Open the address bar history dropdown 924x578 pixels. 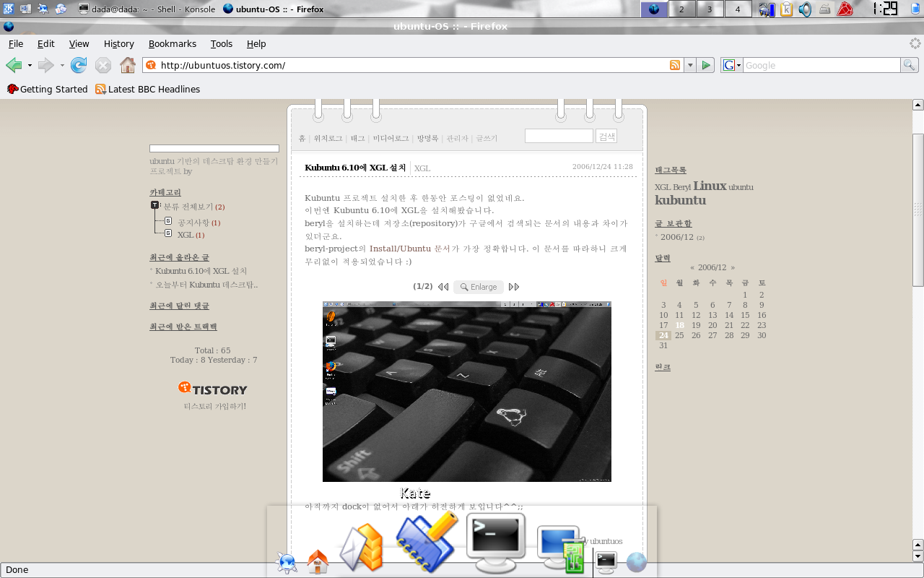point(690,65)
